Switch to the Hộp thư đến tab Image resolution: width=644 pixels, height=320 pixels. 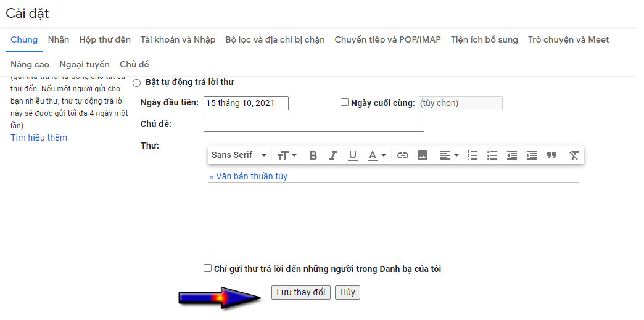coord(105,40)
